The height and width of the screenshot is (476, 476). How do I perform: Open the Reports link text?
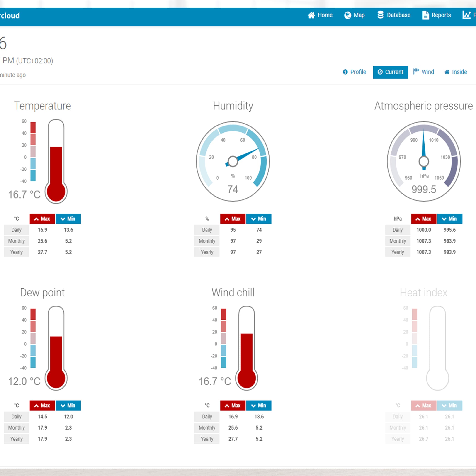[x=441, y=15]
